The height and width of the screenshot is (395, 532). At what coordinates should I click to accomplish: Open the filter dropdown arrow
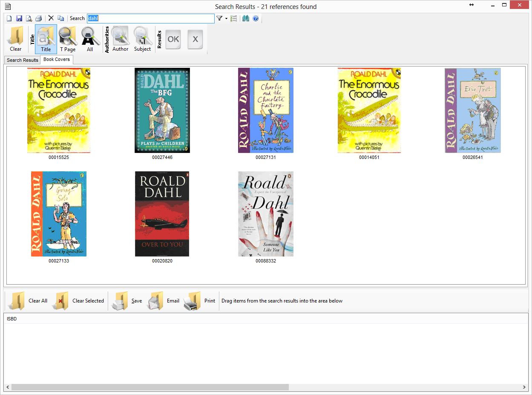pyautogui.click(x=226, y=19)
